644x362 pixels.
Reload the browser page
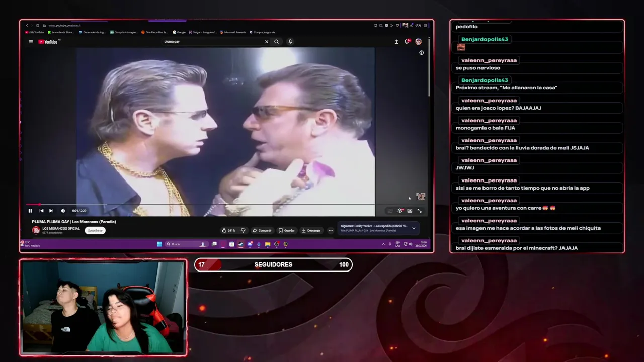point(39,25)
